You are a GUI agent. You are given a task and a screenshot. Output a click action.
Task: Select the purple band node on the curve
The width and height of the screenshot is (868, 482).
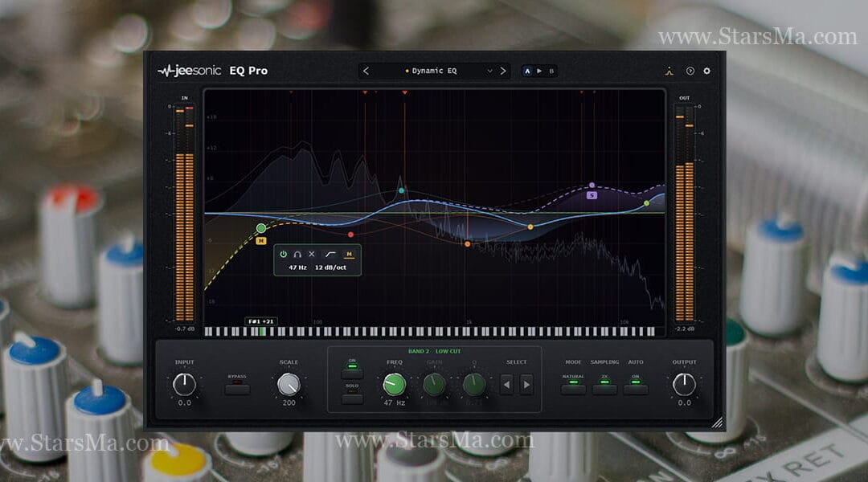pyautogui.click(x=592, y=185)
